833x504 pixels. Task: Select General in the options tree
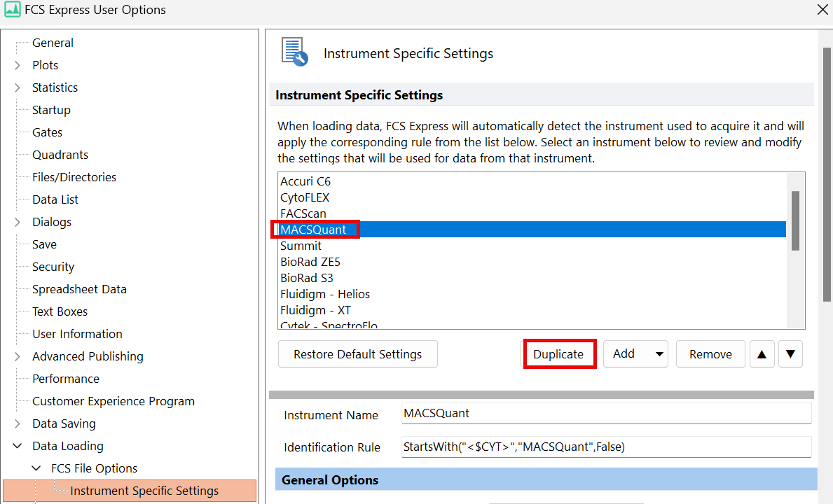coord(53,43)
